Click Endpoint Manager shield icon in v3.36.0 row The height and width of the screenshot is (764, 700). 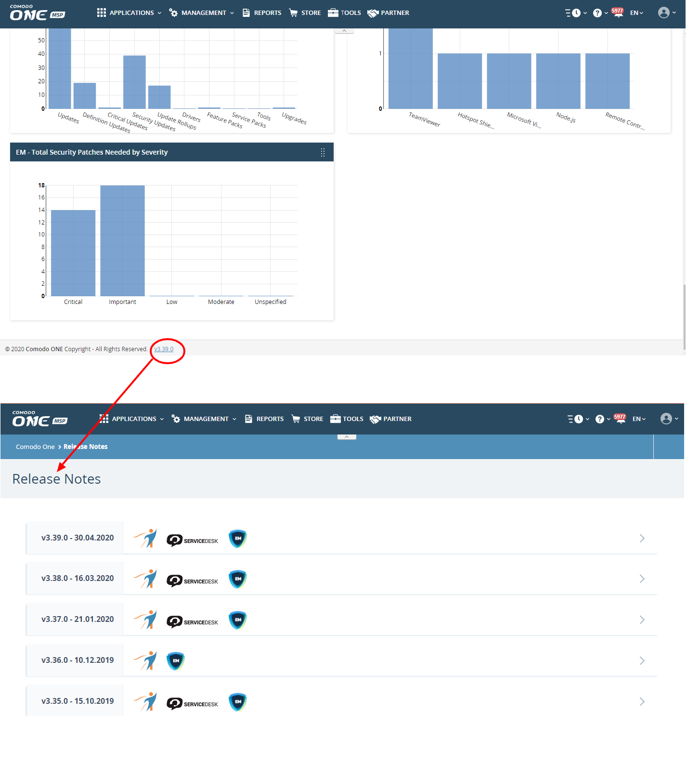[x=176, y=661]
